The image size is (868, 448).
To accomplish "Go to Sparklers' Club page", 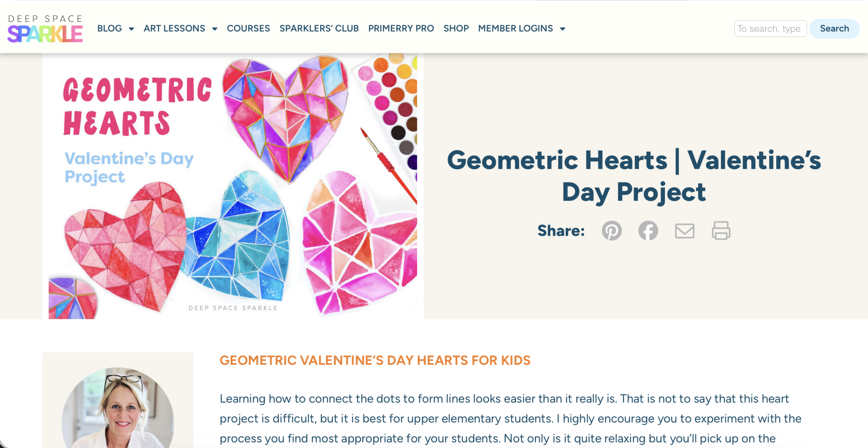I will coord(319,28).
